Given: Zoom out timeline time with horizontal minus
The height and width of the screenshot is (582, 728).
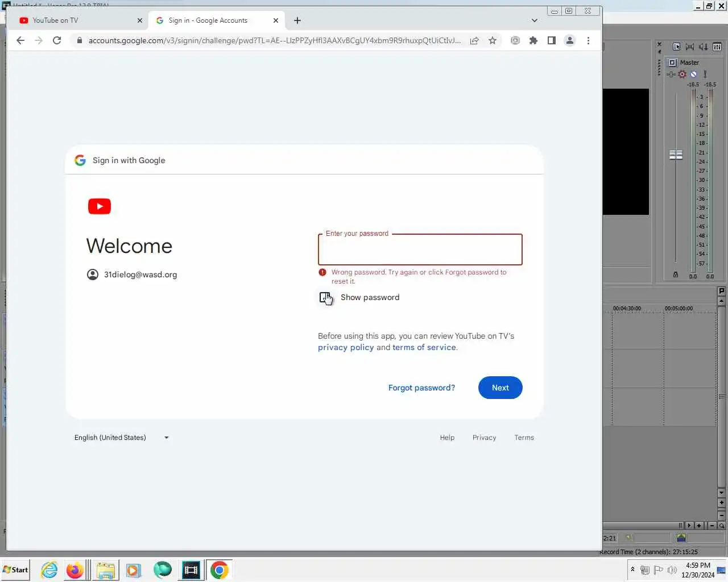Looking at the screenshot, I should 712,526.
